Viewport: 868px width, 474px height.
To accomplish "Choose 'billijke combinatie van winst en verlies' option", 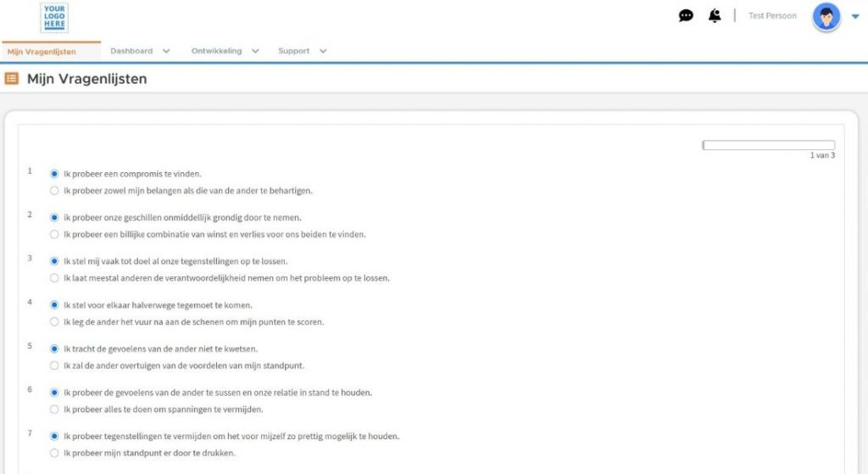I will pos(54,235).
